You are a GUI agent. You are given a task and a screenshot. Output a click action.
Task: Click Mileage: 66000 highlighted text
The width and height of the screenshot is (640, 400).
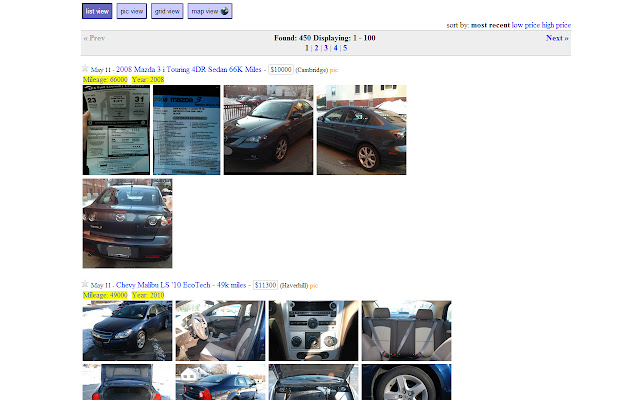[x=105, y=80]
